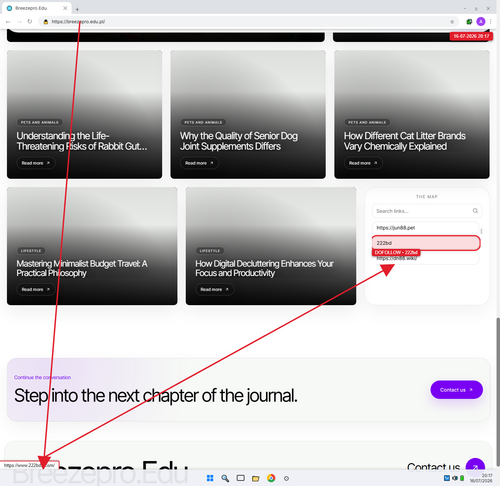Open the purple profile avatar
Screen dimensions: 500x486
(x=481, y=22)
